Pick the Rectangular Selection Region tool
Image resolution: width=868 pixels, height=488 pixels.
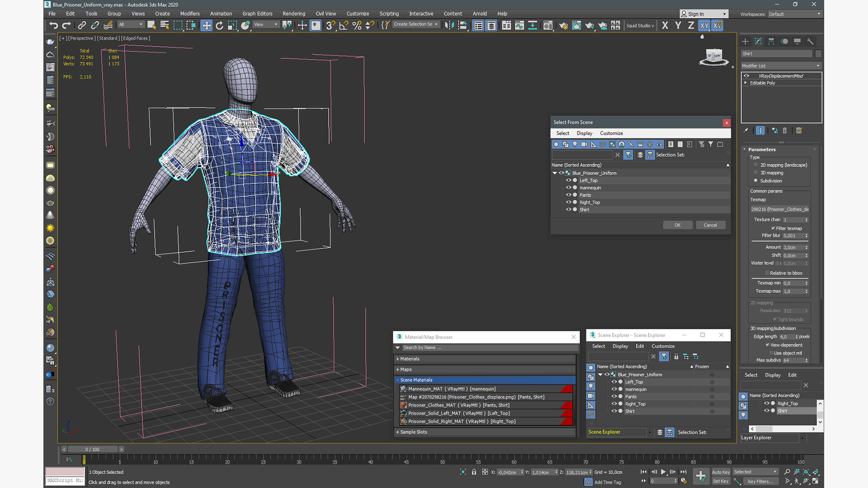point(178,25)
